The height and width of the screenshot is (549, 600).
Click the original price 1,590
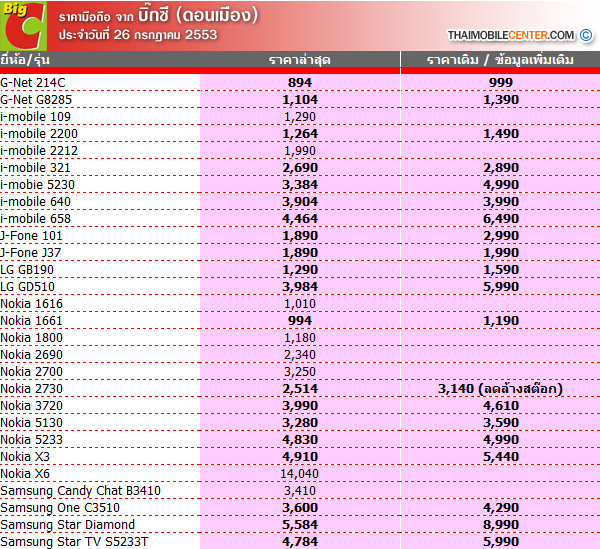(x=501, y=270)
